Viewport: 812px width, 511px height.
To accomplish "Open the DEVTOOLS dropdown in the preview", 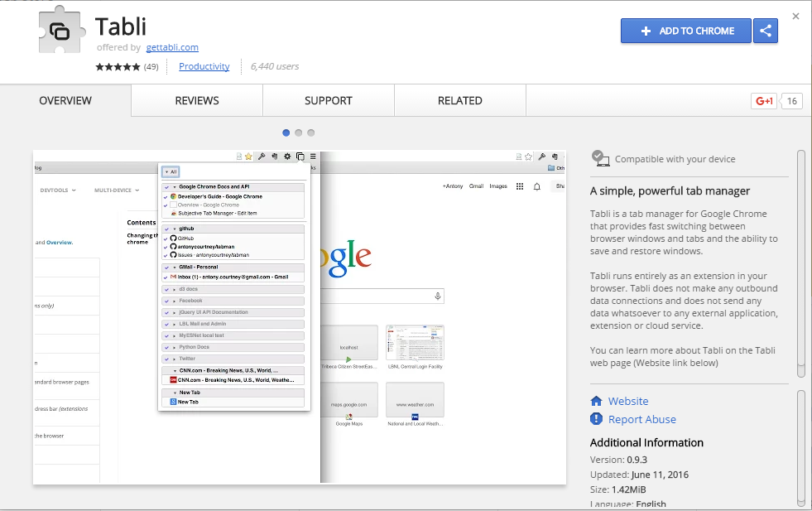I will (x=58, y=190).
